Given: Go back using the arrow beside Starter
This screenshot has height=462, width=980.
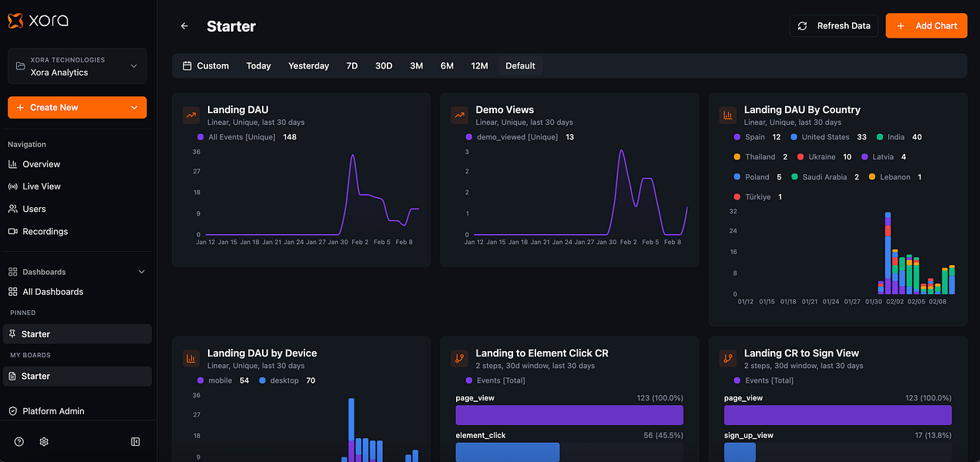Looking at the screenshot, I should tap(184, 26).
